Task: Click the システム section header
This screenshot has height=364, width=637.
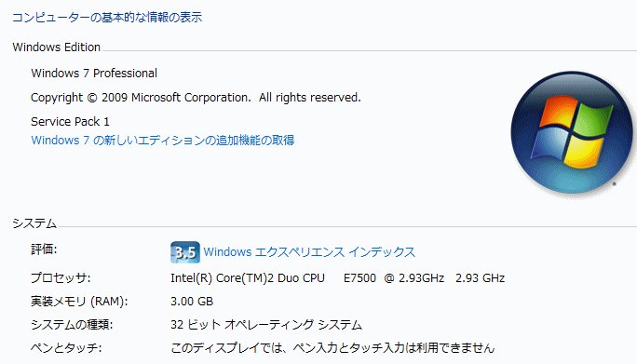Action: (34, 223)
